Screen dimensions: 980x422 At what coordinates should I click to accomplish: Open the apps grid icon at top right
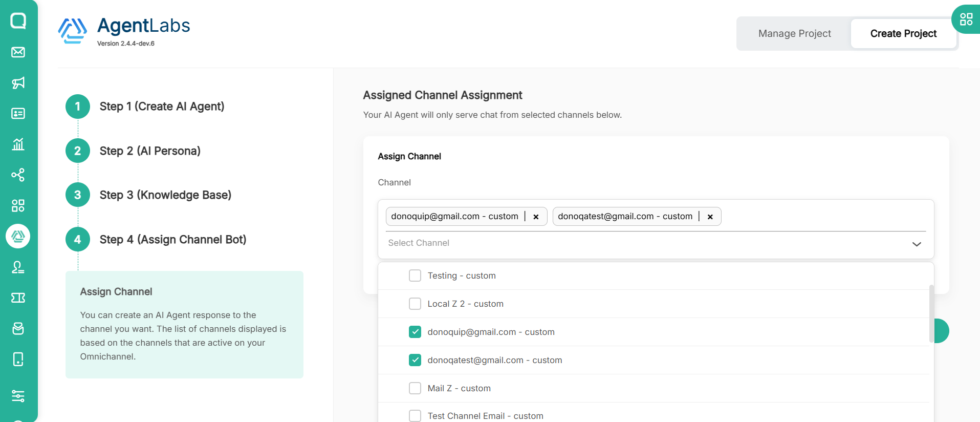coord(966,19)
